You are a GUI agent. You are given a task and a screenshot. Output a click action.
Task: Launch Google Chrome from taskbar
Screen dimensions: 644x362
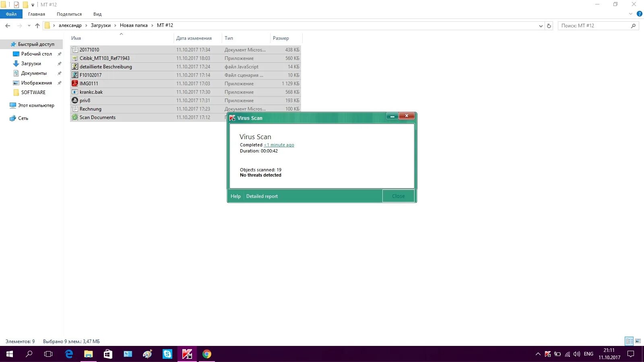pyautogui.click(x=206, y=354)
